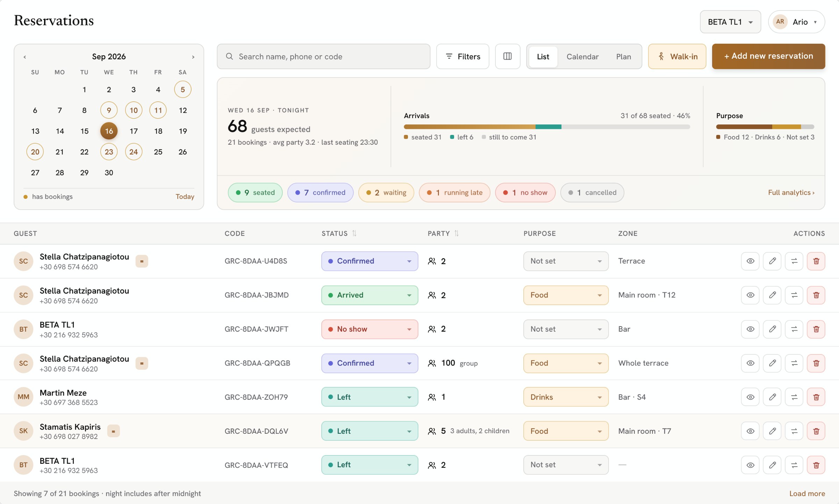Switch to Plan view tab
Image resolution: width=839 pixels, height=504 pixels.
[623, 56]
